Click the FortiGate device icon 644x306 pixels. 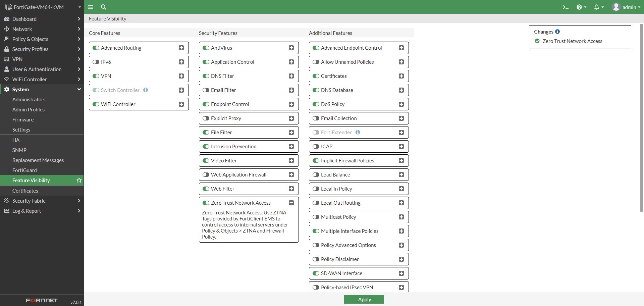point(8,7)
